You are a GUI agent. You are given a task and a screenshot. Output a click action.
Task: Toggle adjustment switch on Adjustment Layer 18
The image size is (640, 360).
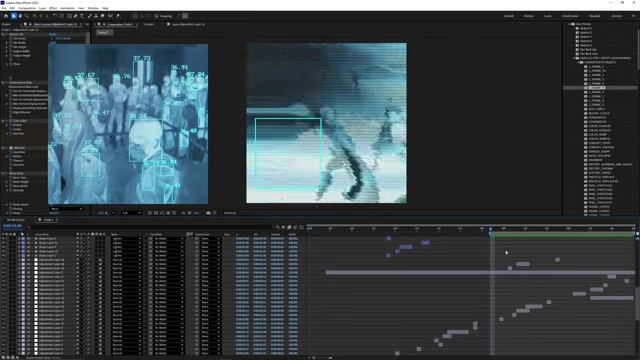point(100,264)
